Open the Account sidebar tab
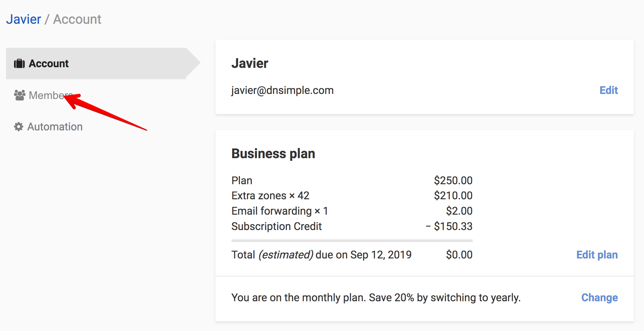644x331 pixels. point(49,64)
